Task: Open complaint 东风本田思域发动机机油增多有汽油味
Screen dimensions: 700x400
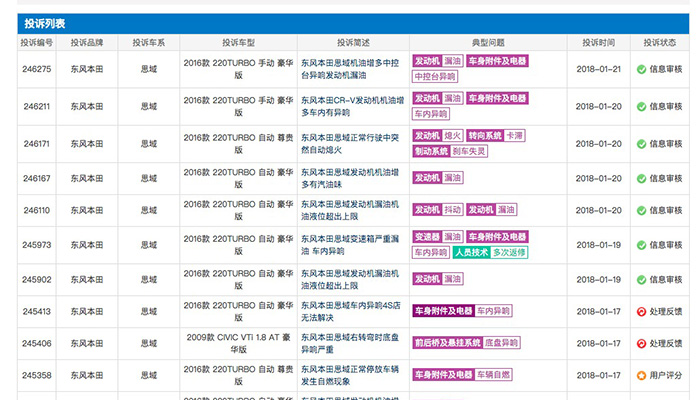Action: point(350,179)
